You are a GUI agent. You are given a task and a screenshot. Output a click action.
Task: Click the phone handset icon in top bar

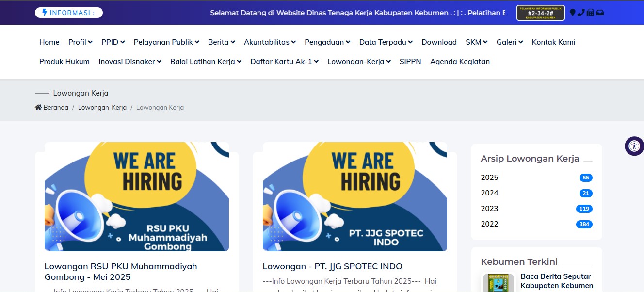point(581,13)
